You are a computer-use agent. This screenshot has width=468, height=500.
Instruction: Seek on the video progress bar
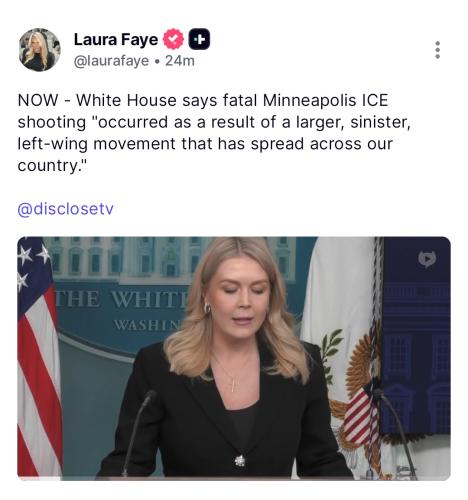234,478
